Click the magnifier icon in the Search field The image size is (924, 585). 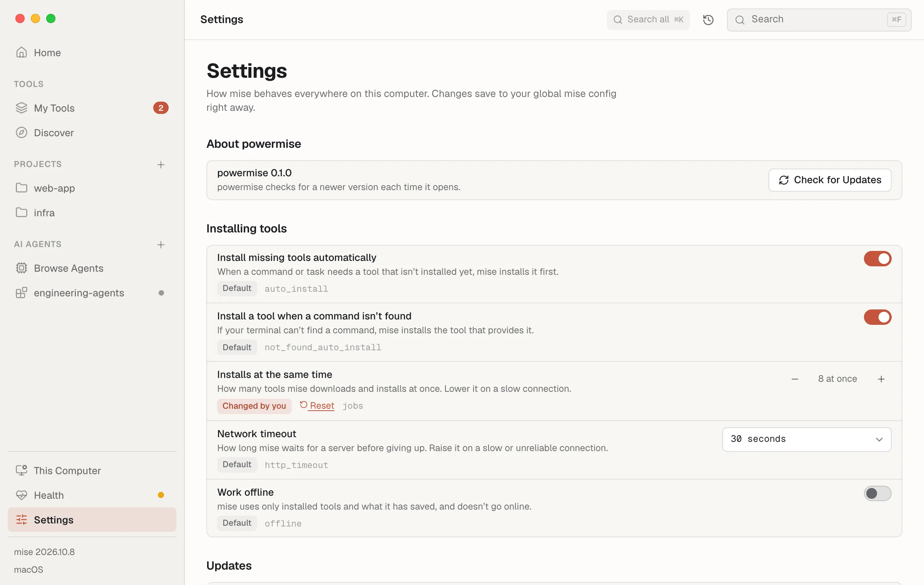pyautogui.click(x=740, y=20)
